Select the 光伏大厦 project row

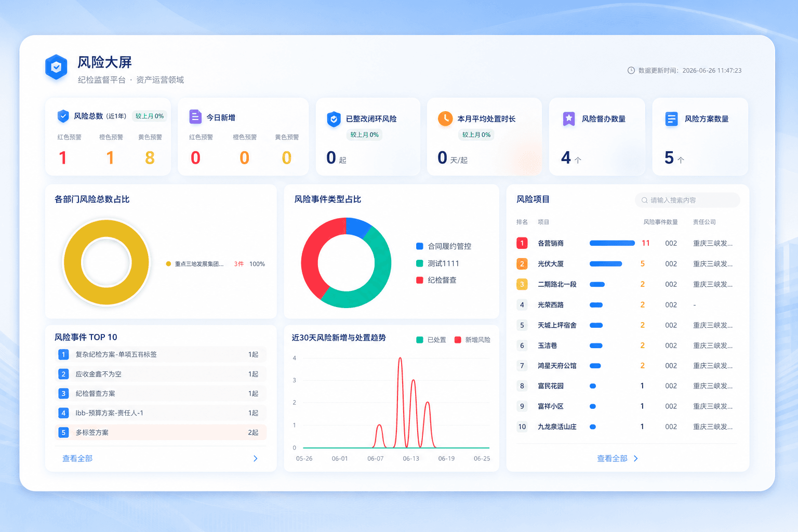(x=627, y=264)
